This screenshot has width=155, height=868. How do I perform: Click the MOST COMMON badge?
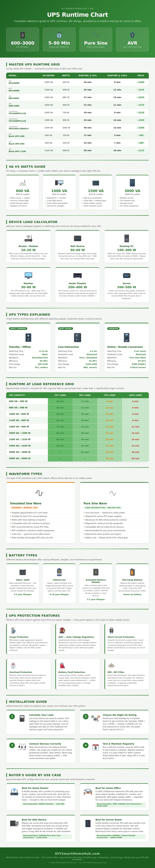click(18, 328)
